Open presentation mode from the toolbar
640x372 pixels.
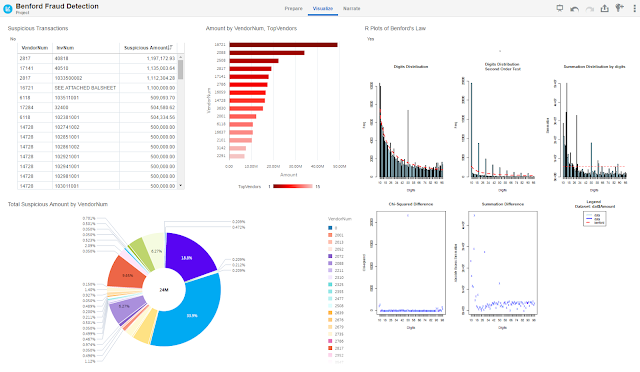coord(560,8)
